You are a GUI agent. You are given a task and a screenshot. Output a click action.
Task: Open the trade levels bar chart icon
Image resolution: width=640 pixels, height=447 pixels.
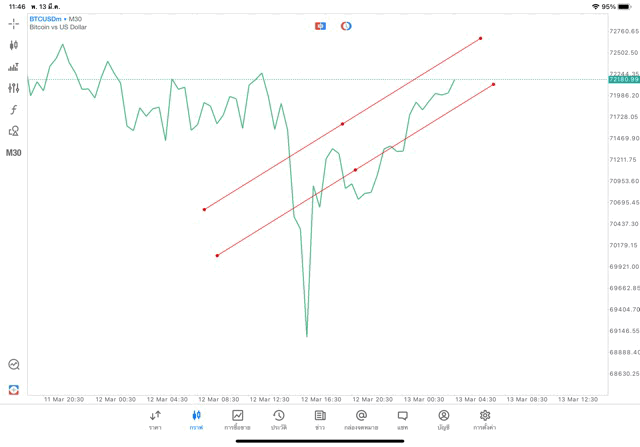tap(13, 67)
